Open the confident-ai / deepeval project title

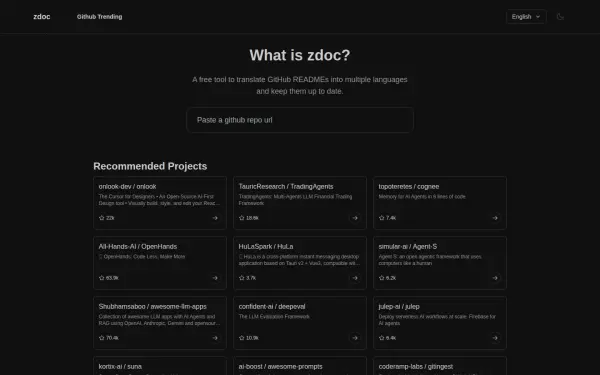pos(272,307)
